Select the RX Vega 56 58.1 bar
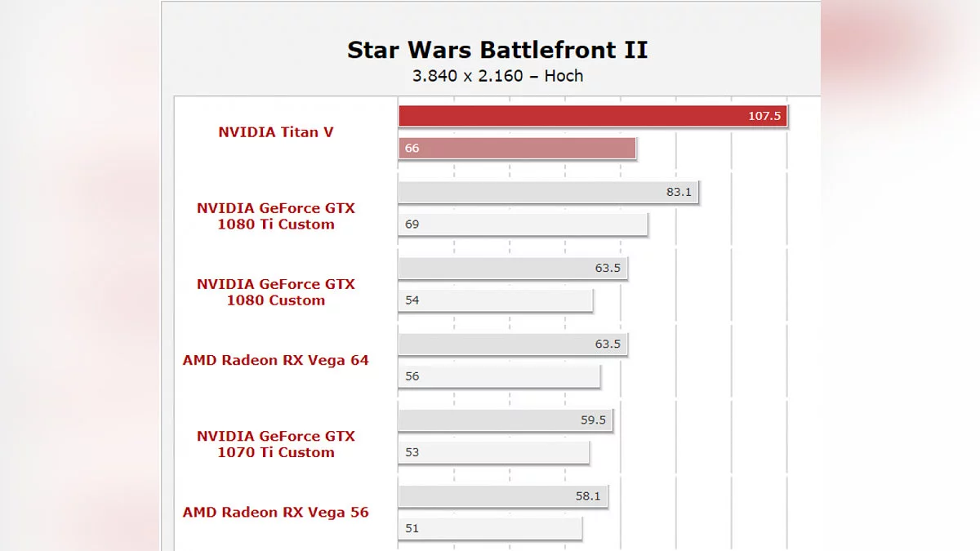This screenshot has width=980, height=551. point(502,495)
